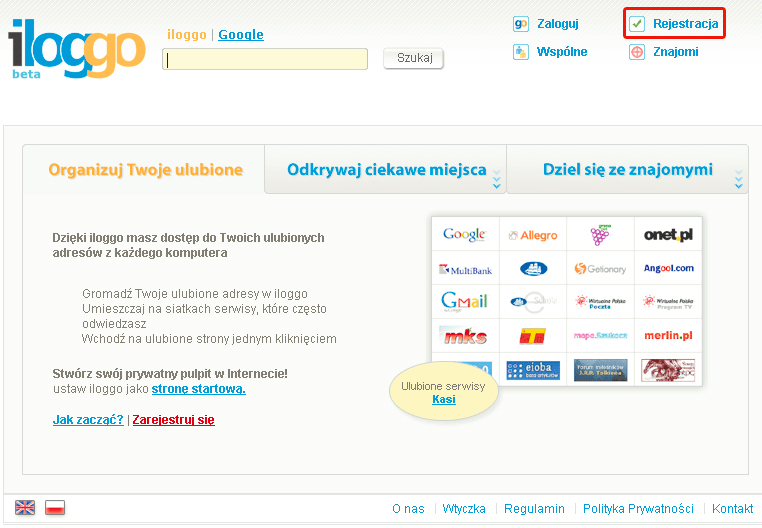The image size is (762, 528).
Task: Open the Jak zacząć? link
Action: coord(88,420)
